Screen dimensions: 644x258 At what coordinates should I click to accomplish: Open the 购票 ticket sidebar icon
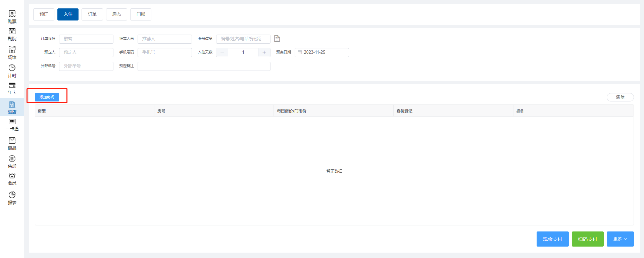12,16
